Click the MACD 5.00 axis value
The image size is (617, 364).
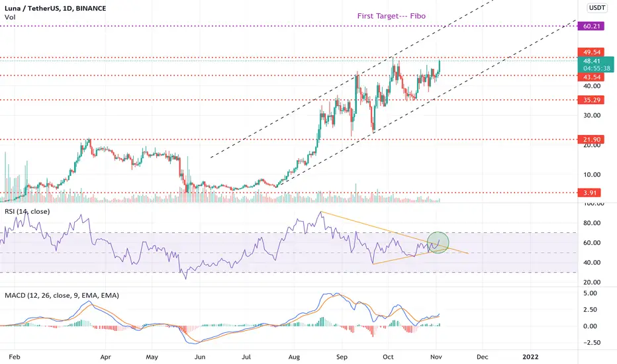[591, 293]
